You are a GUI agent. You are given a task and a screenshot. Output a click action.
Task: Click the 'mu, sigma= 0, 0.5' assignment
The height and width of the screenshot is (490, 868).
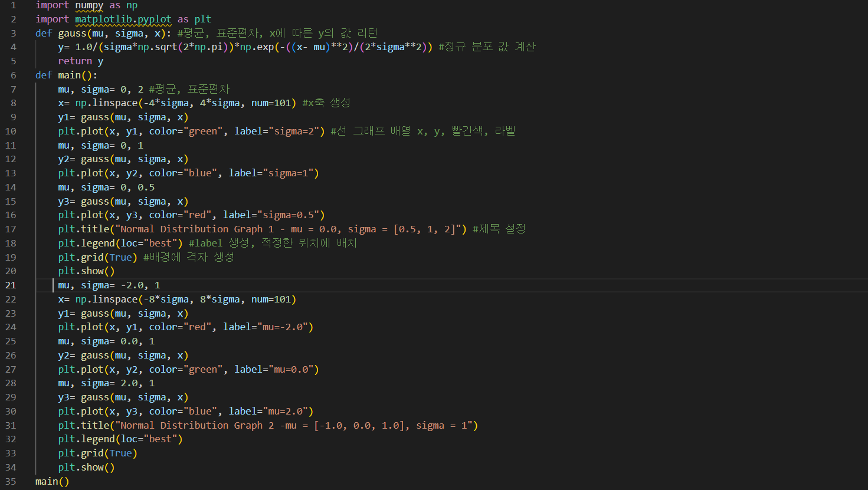(x=106, y=188)
